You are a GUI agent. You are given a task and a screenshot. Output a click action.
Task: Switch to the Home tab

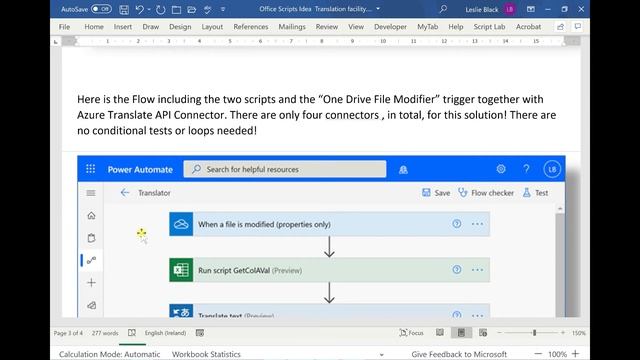tap(94, 27)
